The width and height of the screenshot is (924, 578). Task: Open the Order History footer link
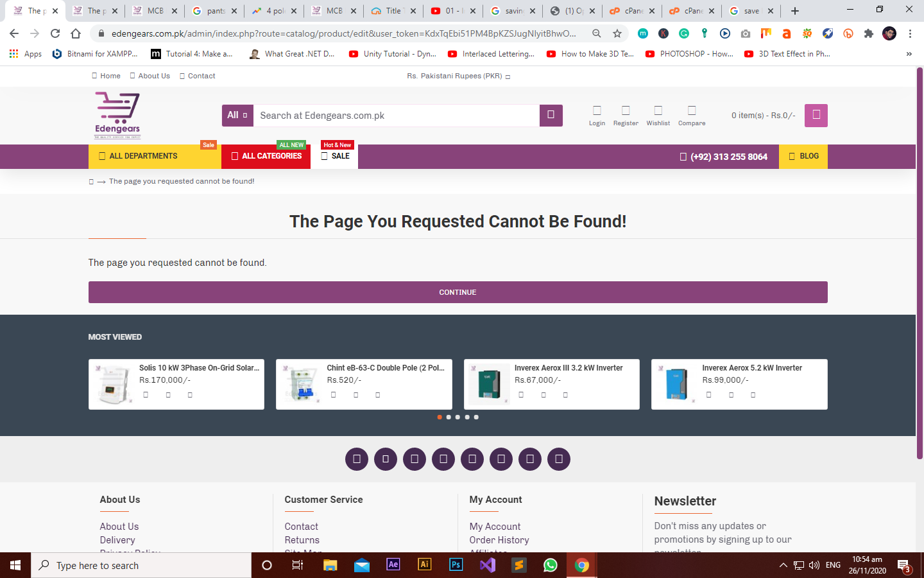[x=499, y=540]
